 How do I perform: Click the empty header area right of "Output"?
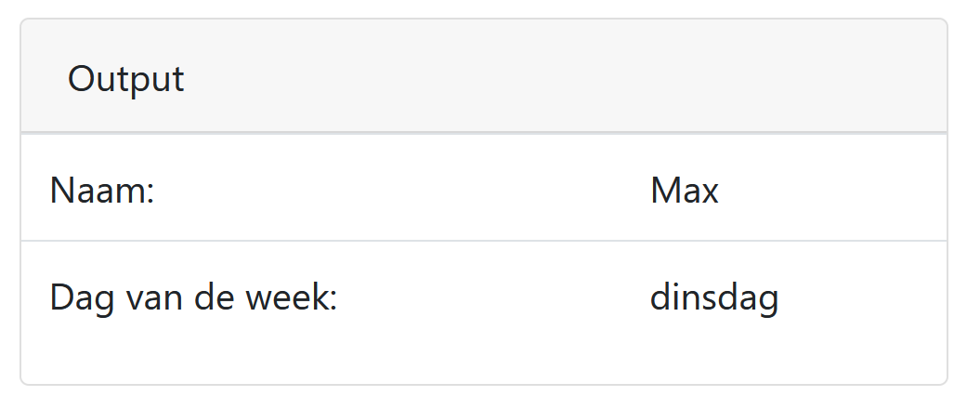(x=557, y=80)
